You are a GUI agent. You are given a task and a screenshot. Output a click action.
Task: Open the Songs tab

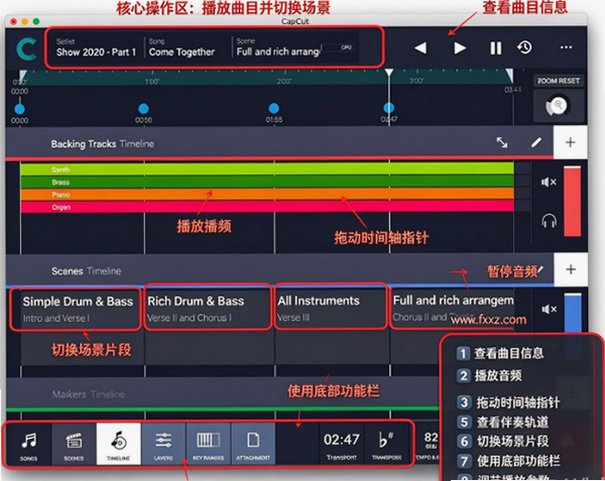(29, 444)
